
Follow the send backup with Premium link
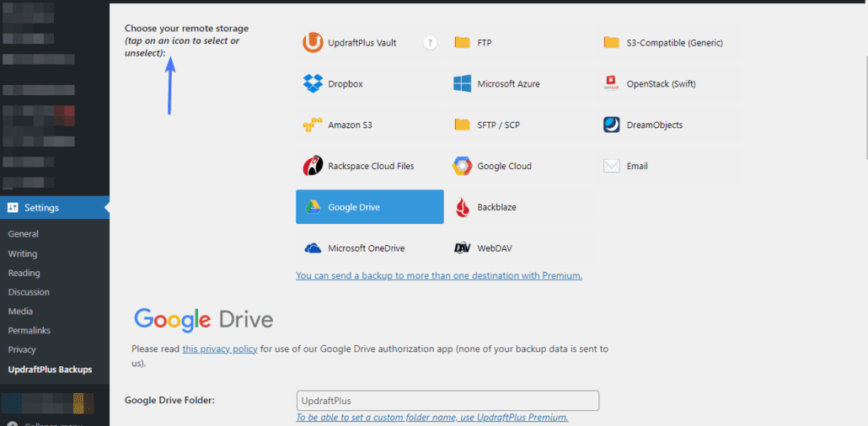pyautogui.click(x=439, y=275)
